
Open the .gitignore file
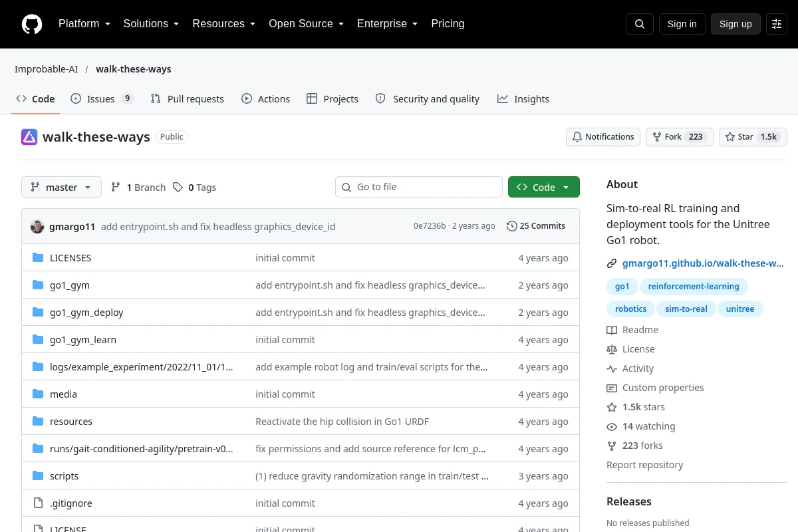[x=71, y=503]
